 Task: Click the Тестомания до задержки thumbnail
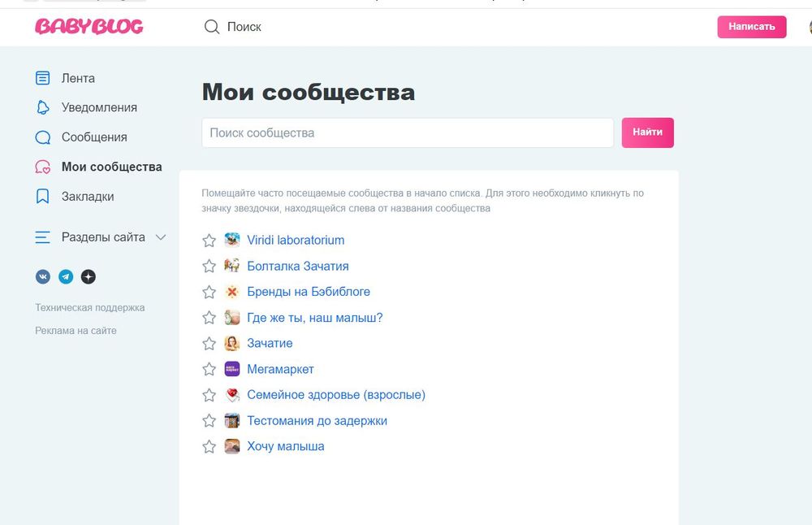(231, 420)
